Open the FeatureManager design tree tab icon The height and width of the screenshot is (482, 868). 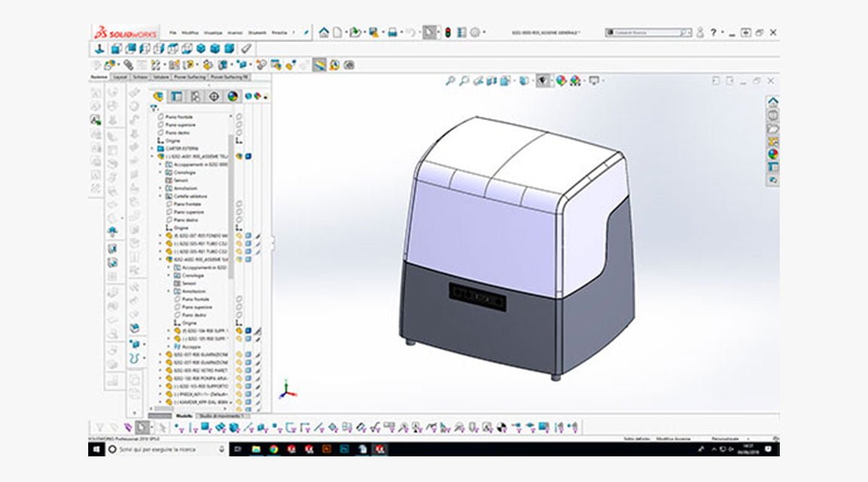pos(158,96)
